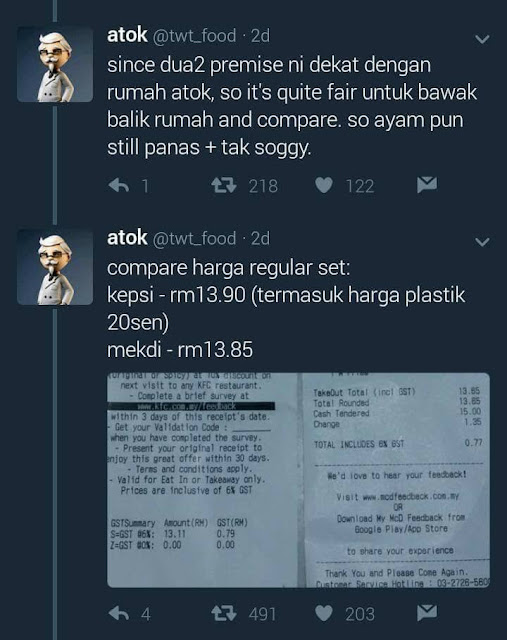
Task: Reply to the first atok tweet
Action: (119, 186)
